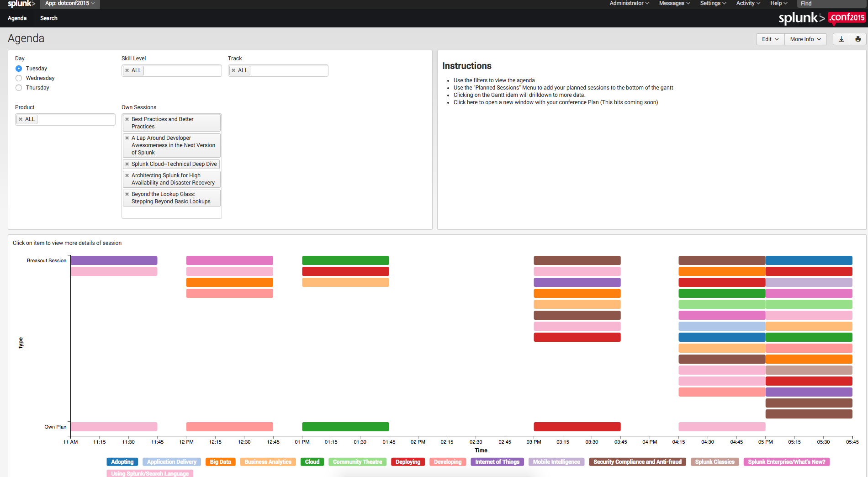Remove 'Beyond the Lookup Glass' session
868x477 pixels.
(127, 194)
